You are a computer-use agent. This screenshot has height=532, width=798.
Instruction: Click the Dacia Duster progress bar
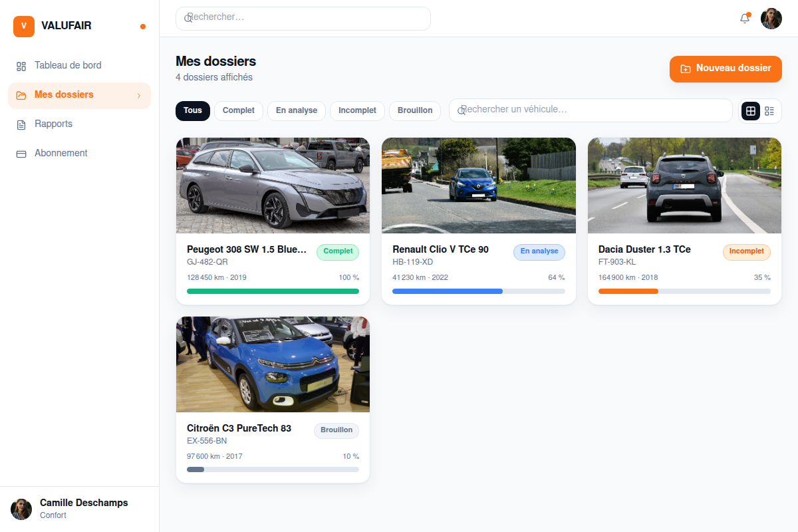coord(684,291)
